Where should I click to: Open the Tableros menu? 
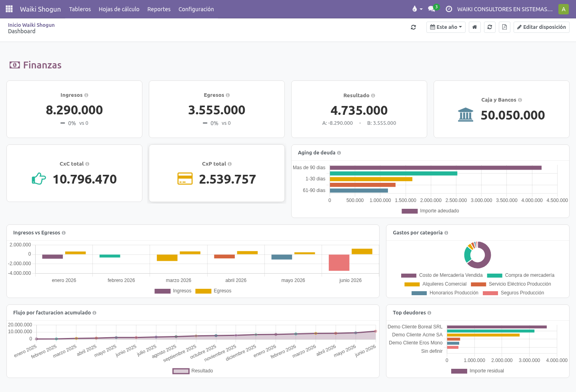(80, 9)
